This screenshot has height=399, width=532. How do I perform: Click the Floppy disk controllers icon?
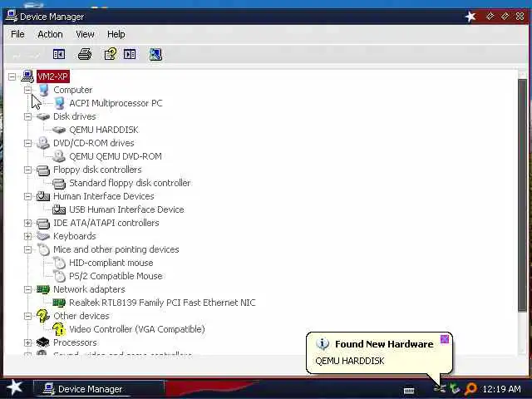pos(43,170)
